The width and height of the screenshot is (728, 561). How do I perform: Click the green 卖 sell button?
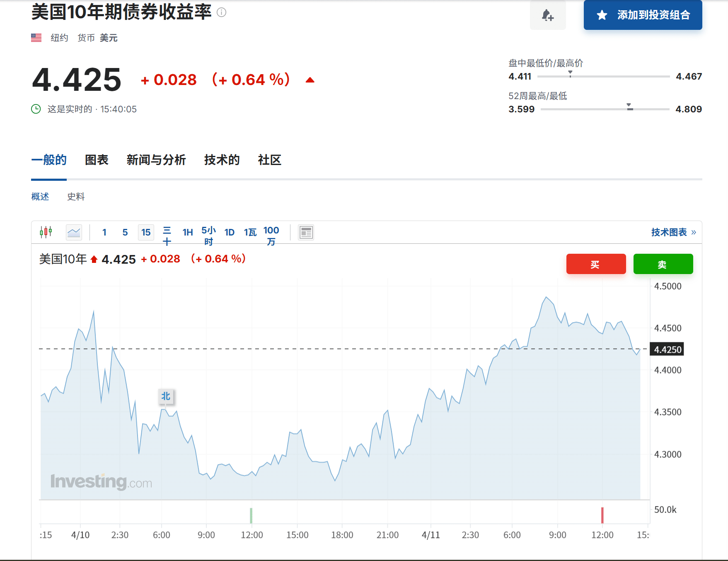click(663, 264)
